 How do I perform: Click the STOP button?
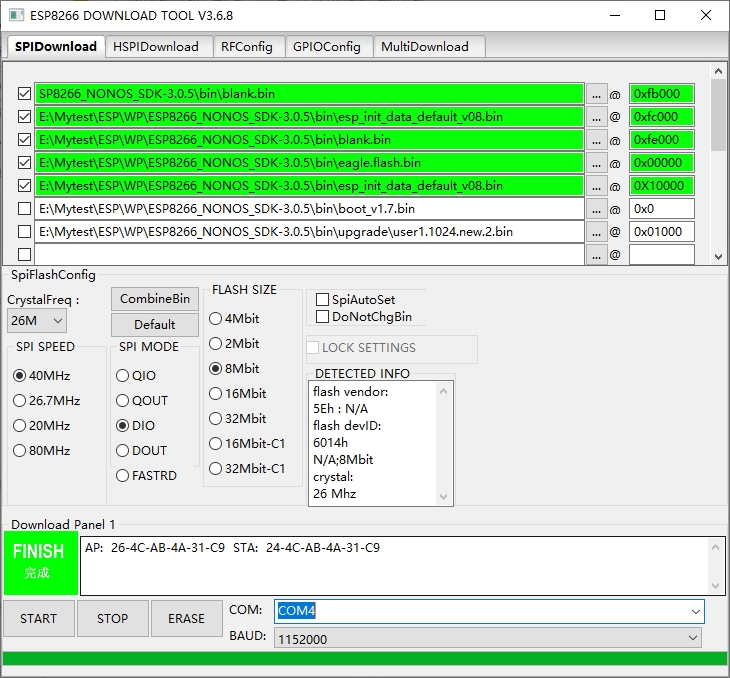click(113, 618)
